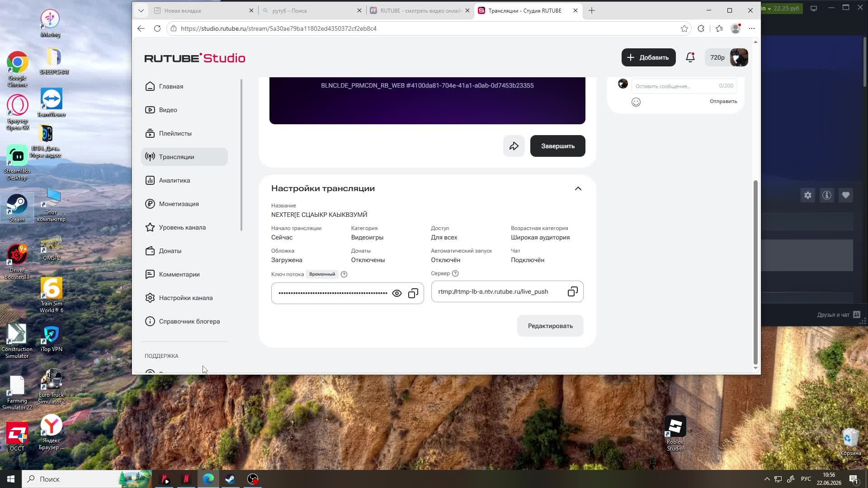Open the taskbar notification center
The width and height of the screenshot is (868, 488).
tap(854, 479)
